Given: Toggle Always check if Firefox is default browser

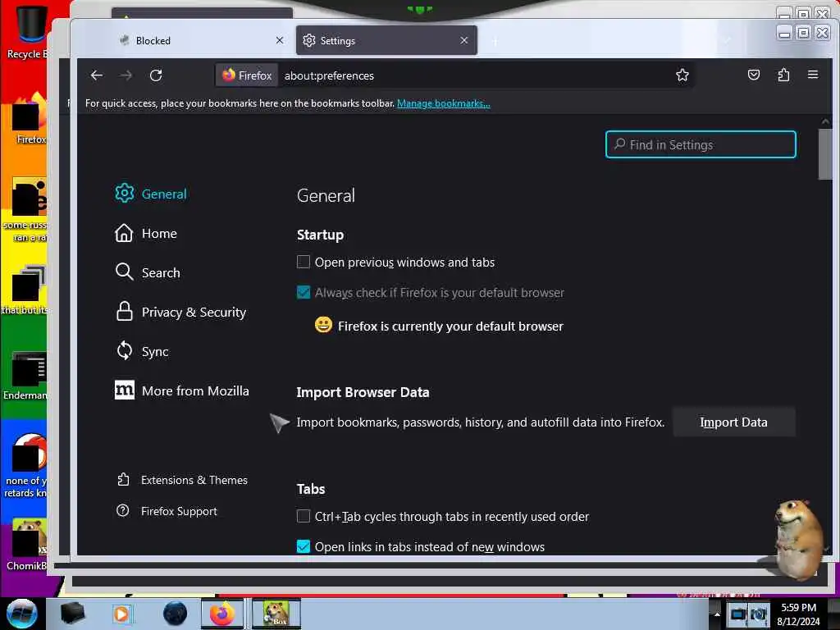Looking at the screenshot, I should click(304, 292).
